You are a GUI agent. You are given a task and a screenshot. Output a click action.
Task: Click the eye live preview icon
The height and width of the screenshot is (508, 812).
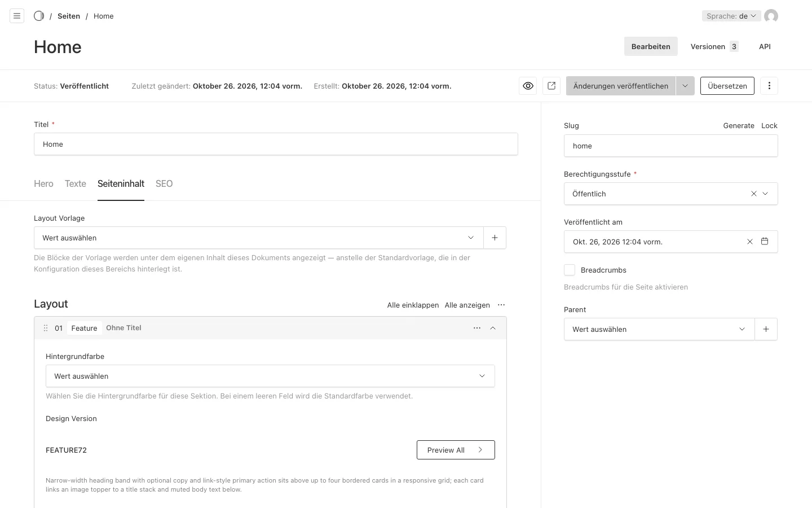tap(528, 86)
